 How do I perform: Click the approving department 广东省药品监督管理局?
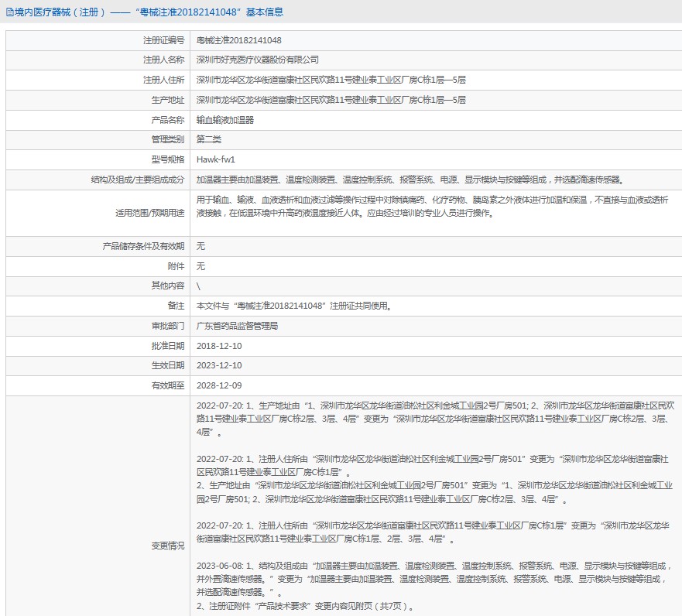pyautogui.click(x=238, y=326)
